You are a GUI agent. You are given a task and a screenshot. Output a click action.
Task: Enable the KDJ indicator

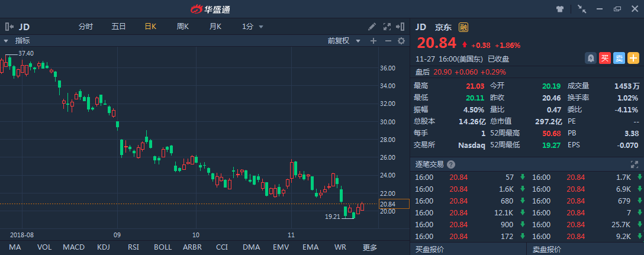102,247
